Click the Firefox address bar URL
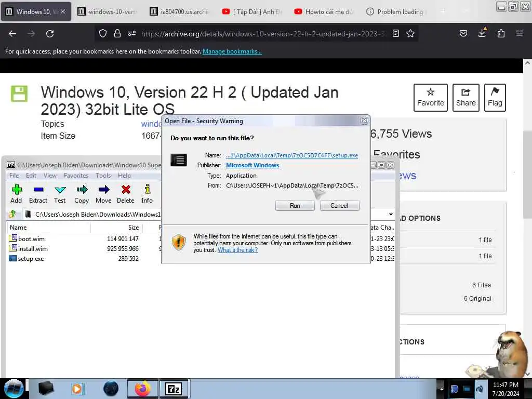 pyautogui.click(x=263, y=34)
